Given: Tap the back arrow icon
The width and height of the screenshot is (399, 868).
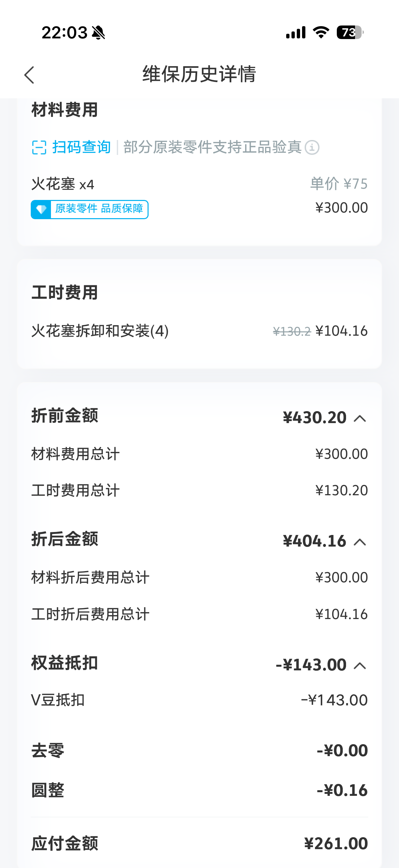Looking at the screenshot, I should 30,74.
